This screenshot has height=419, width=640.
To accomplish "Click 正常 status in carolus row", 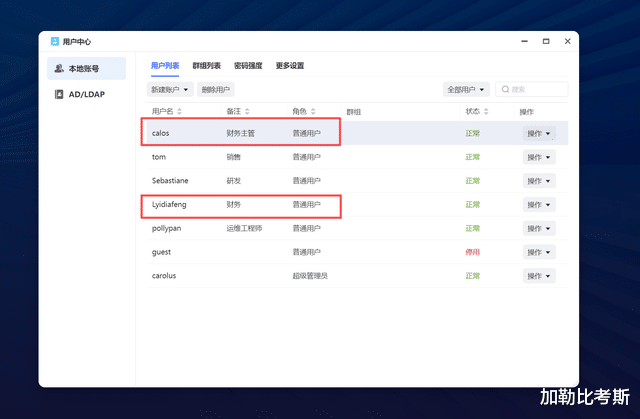I will (x=473, y=276).
